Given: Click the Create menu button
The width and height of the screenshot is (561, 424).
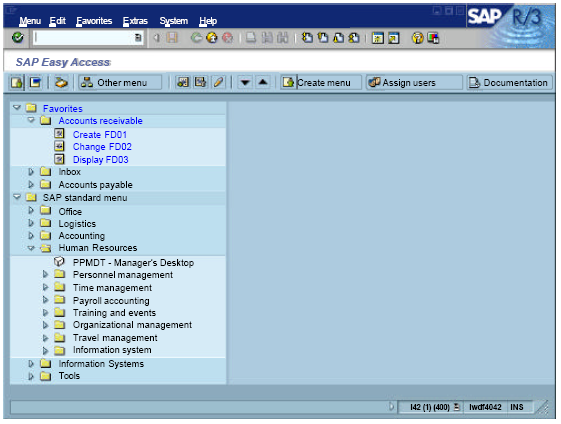Looking at the screenshot, I should click(321, 83).
